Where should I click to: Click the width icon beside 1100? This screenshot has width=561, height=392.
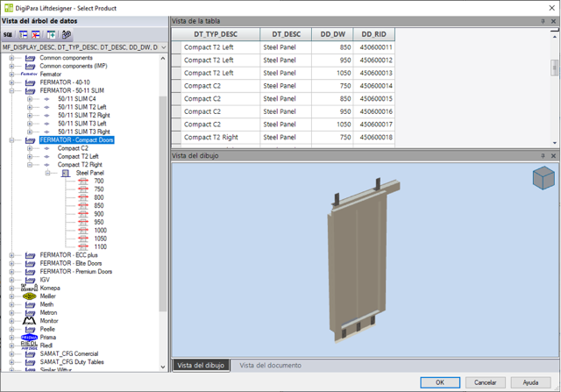(83, 247)
